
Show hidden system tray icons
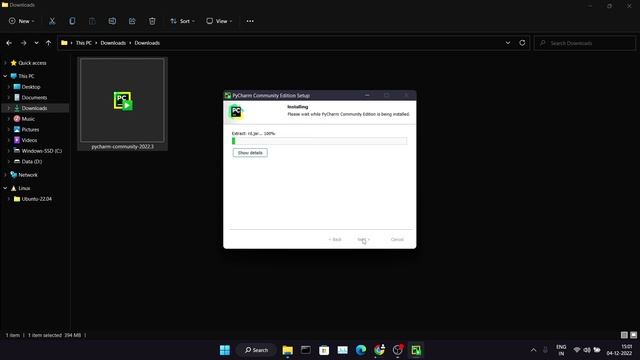tap(533, 350)
